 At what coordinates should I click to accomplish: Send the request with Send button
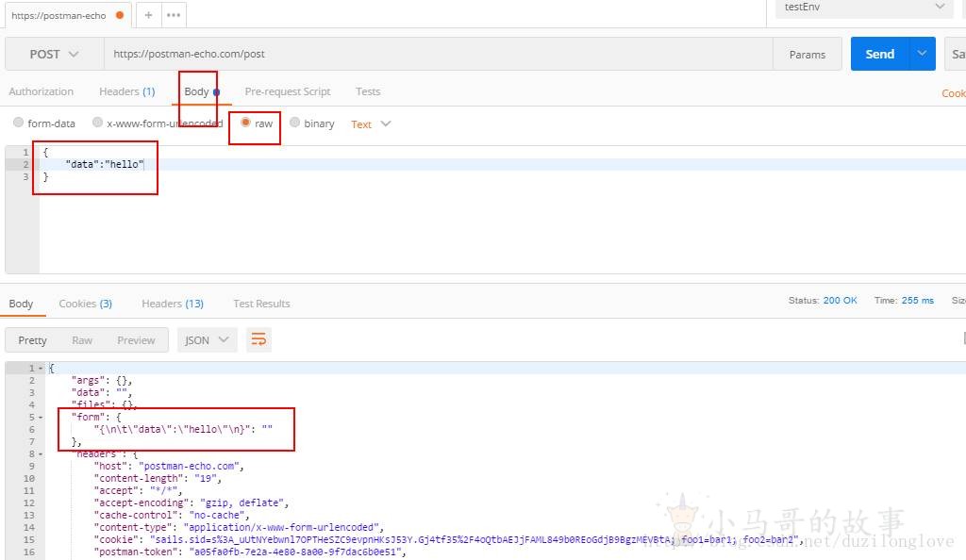[x=879, y=54]
